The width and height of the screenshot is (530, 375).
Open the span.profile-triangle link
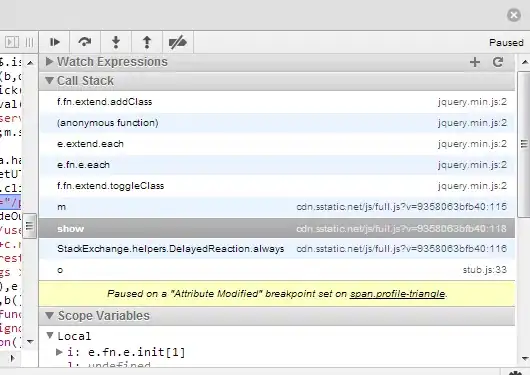pos(397,294)
